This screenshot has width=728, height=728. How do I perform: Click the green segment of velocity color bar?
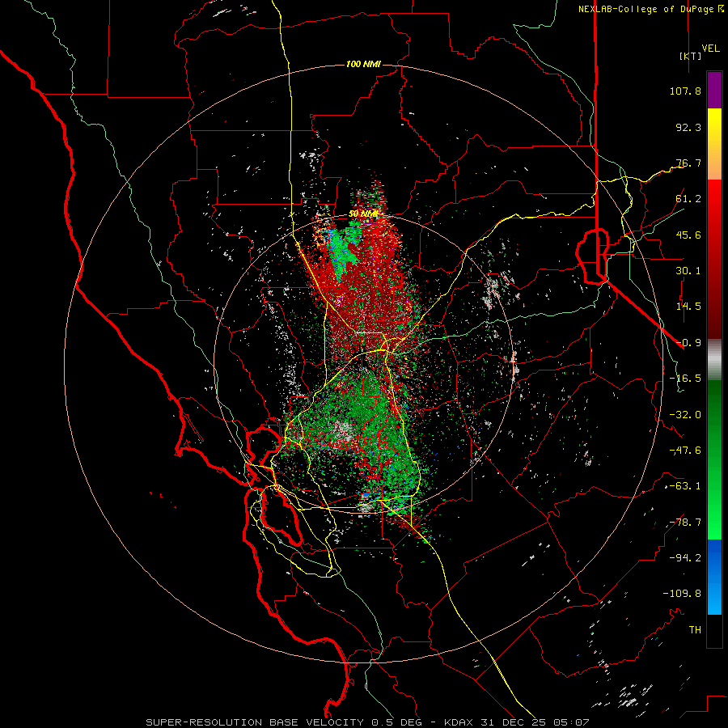pyautogui.click(x=714, y=459)
